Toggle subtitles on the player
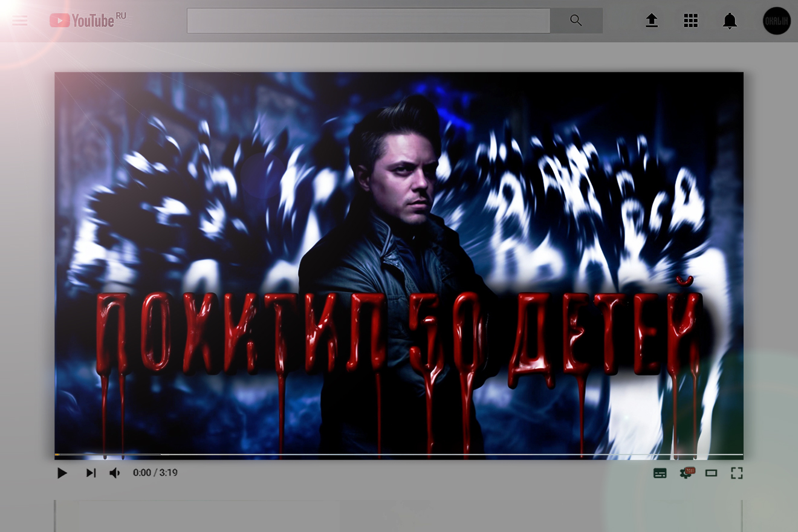Viewport: 798px width, 532px height. point(660,473)
